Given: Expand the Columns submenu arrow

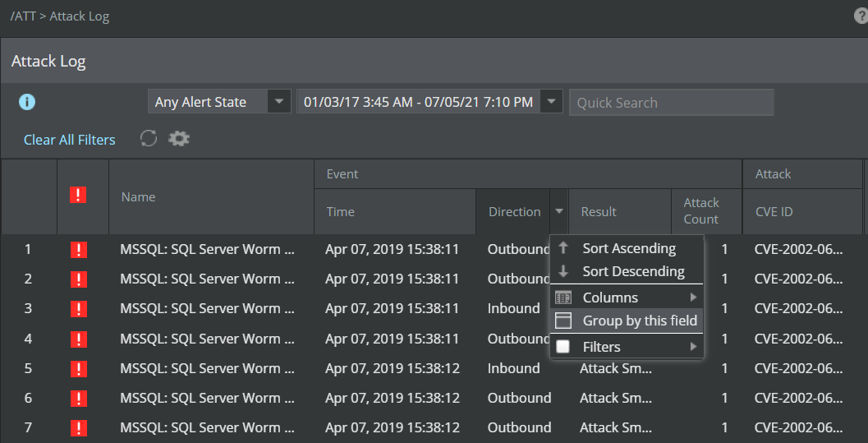Looking at the screenshot, I should click(x=693, y=298).
